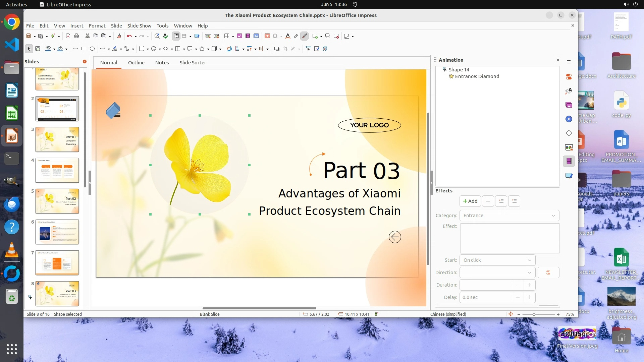The width and height of the screenshot is (644, 362).
Task: Toggle the Show Draw Functions button
Action: coord(305,36)
